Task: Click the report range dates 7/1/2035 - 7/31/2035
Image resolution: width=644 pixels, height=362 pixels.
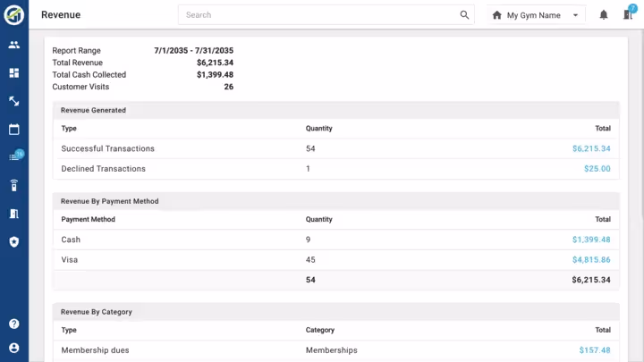Action: click(x=194, y=50)
